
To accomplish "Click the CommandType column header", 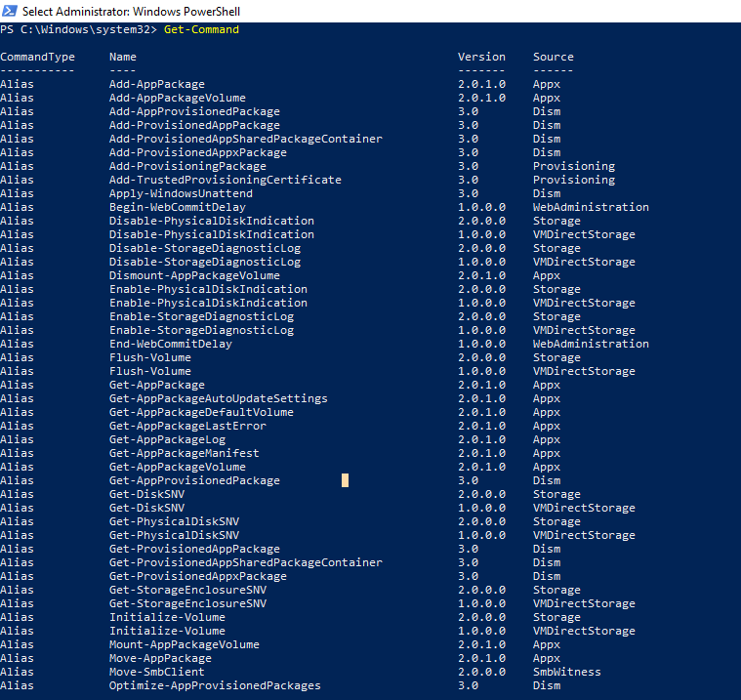I will click(37, 57).
